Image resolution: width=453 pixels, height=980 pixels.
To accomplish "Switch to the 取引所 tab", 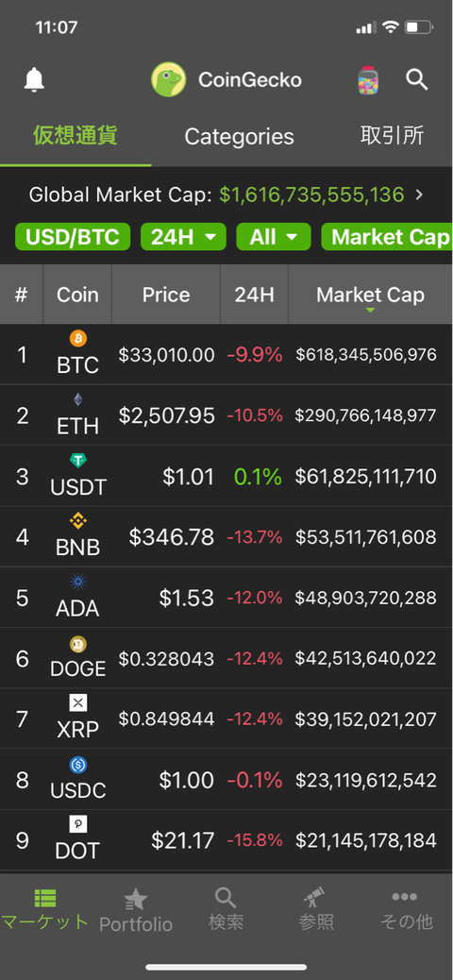I will [x=392, y=136].
